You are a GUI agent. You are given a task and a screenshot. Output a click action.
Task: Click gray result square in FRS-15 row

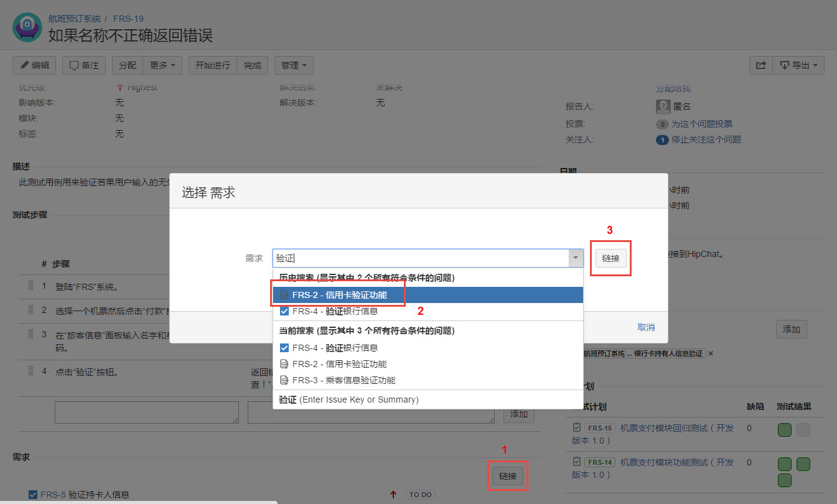pyautogui.click(x=803, y=430)
